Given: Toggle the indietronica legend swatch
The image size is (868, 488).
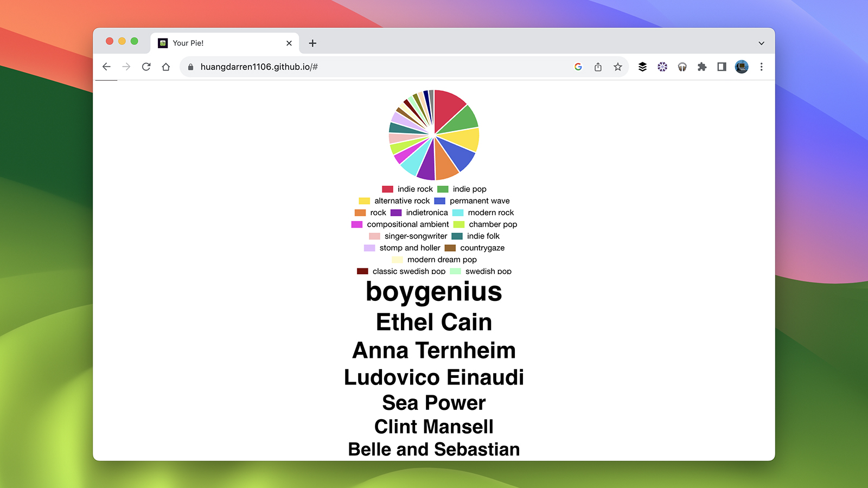Looking at the screenshot, I should tap(396, 213).
